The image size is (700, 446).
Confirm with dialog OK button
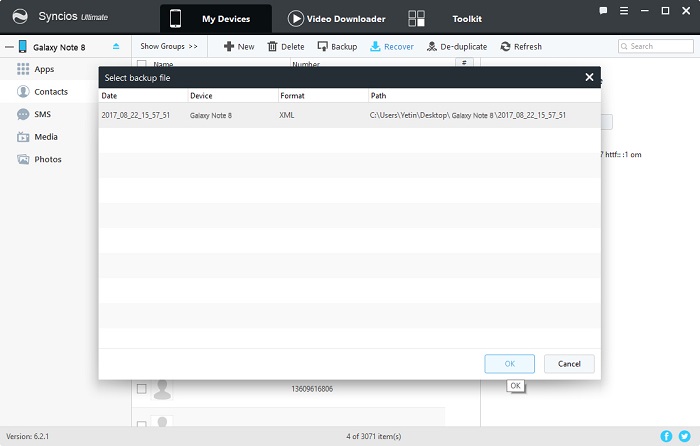coord(509,363)
